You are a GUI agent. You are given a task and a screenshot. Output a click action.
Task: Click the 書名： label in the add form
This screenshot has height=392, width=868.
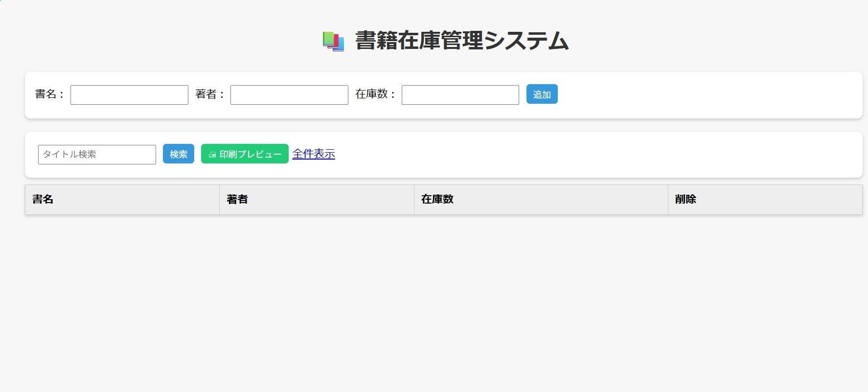point(49,94)
